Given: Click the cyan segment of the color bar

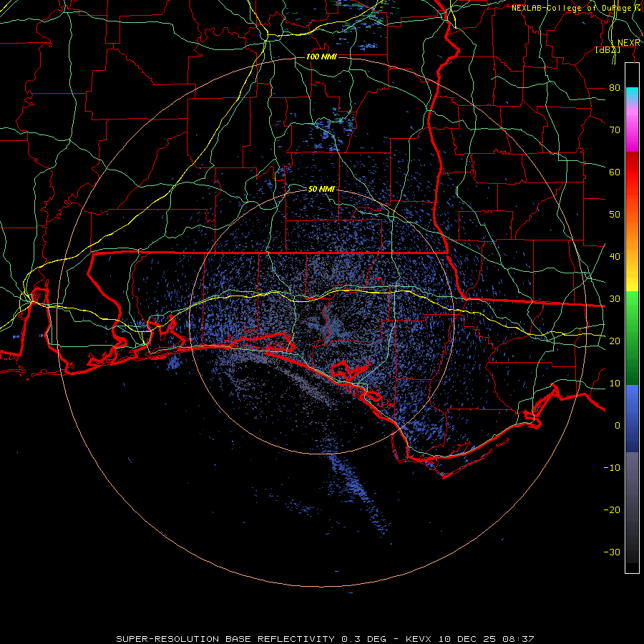Looking at the screenshot, I should click(632, 94).
